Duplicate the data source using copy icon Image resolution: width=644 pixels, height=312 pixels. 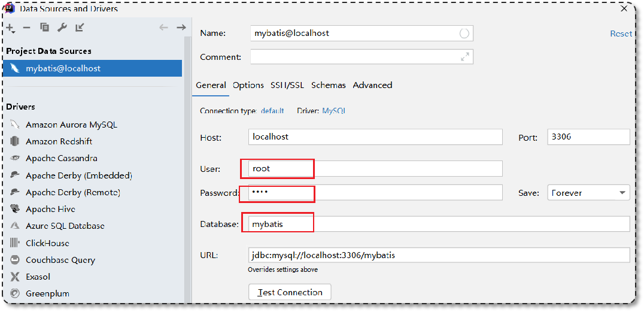pos(44,28)
